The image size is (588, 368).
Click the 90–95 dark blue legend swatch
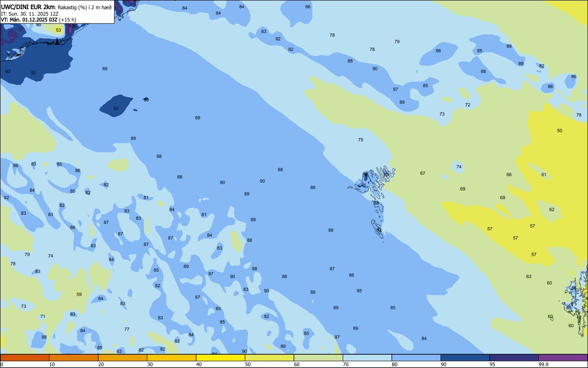click(465, 357)
